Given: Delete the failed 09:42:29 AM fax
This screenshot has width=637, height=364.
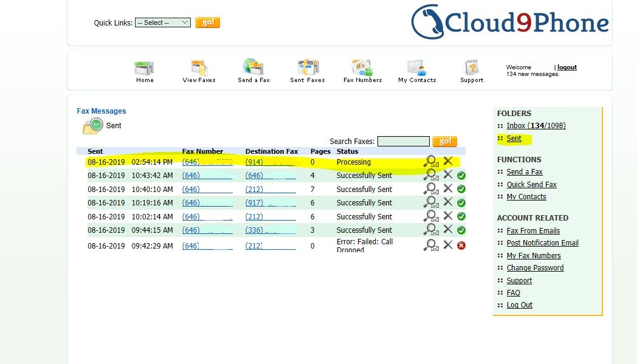Looking at the screenshot, I should pyautogui.click(x=448, y=244).
